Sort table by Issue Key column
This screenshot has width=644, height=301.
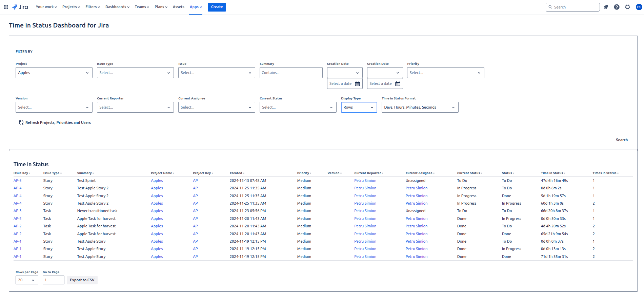(22, 173)
